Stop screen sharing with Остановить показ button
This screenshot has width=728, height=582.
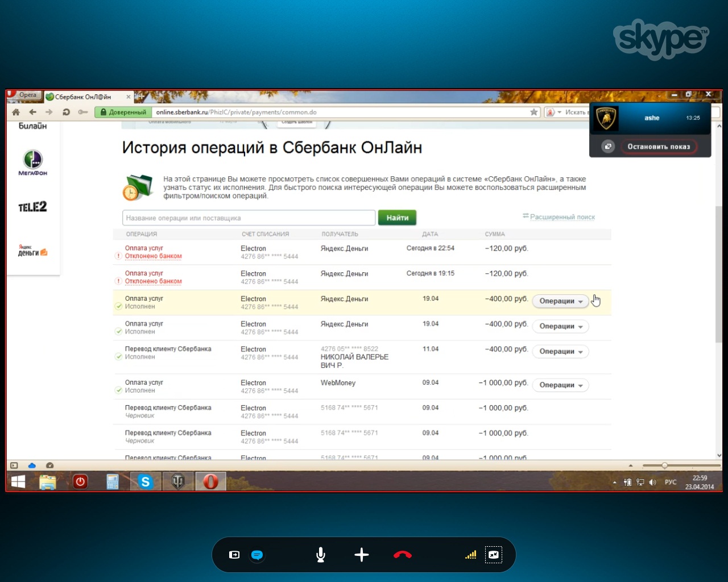(659, 147)
